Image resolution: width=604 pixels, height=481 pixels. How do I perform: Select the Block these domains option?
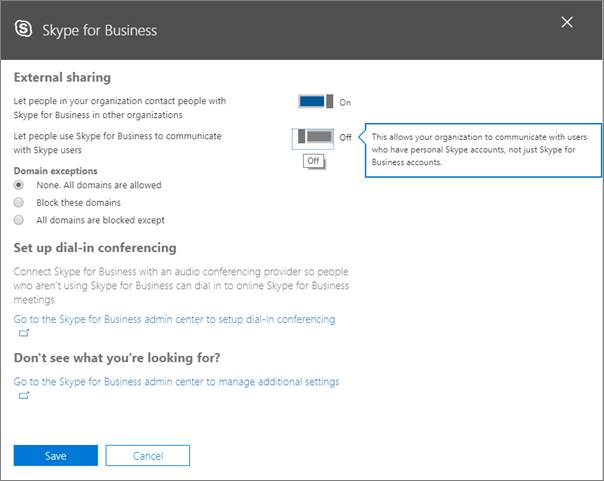click(x=18, y=202)
